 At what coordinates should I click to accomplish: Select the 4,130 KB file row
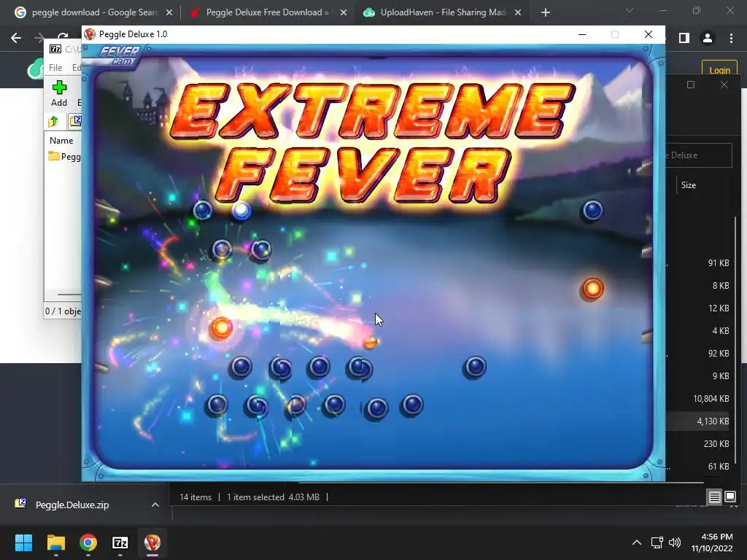[698, 421]
